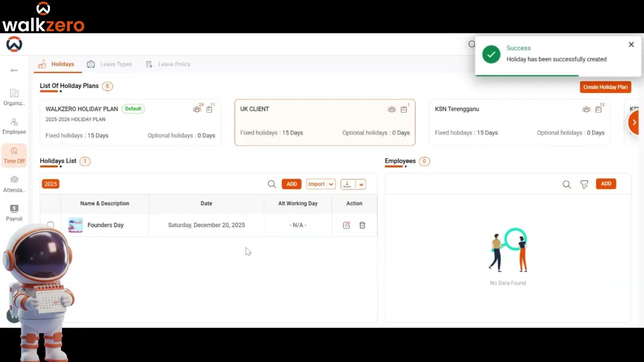Click the Alt Working Day column header
The width and height of the screenshot is (644, 362).
298,204
